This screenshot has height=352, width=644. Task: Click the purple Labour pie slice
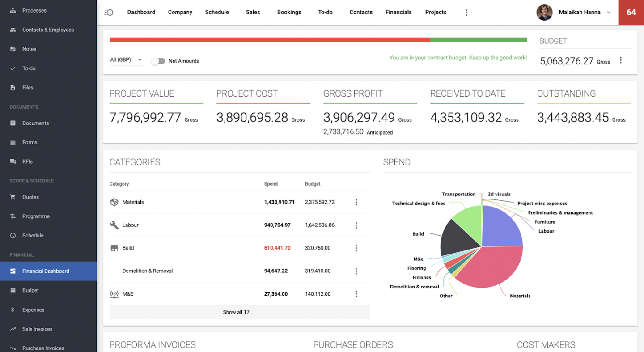tap(501, 226)
